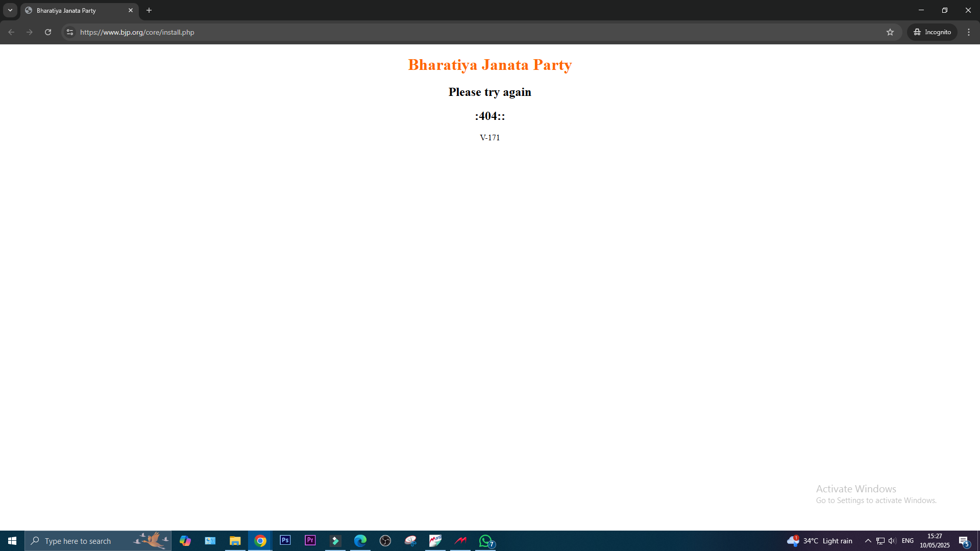Open Microsoft Edge from taskbar
The image size is (980, 551).
(x=360, y=540)
